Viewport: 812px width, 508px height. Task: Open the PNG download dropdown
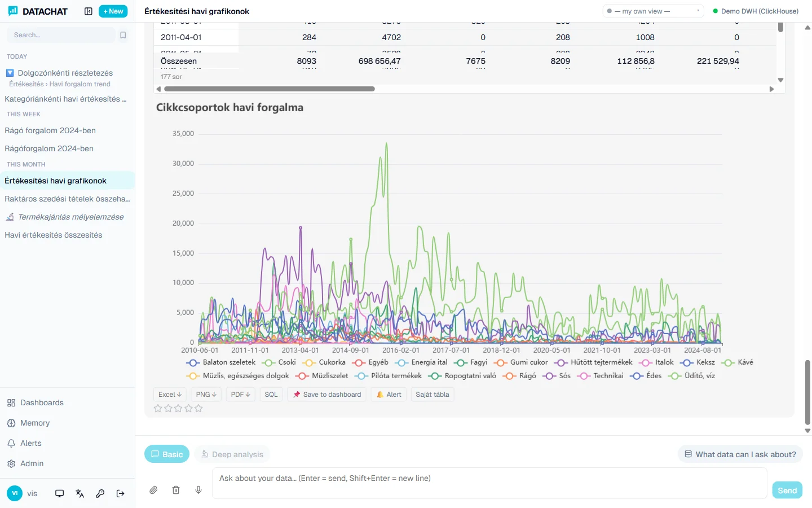(206, 395)
